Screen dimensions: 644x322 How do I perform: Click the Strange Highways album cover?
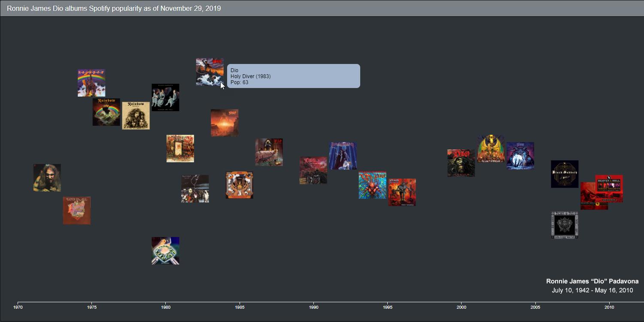pos(373,185)
